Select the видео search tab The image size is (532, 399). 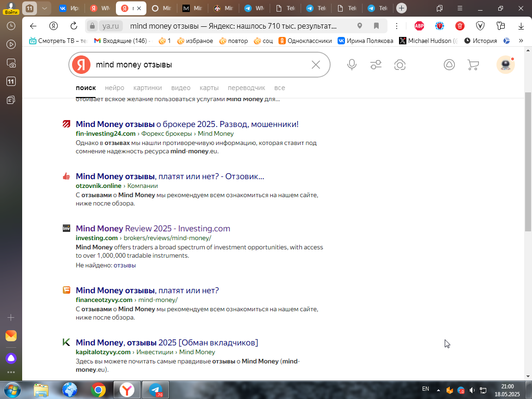coord(181,88)
